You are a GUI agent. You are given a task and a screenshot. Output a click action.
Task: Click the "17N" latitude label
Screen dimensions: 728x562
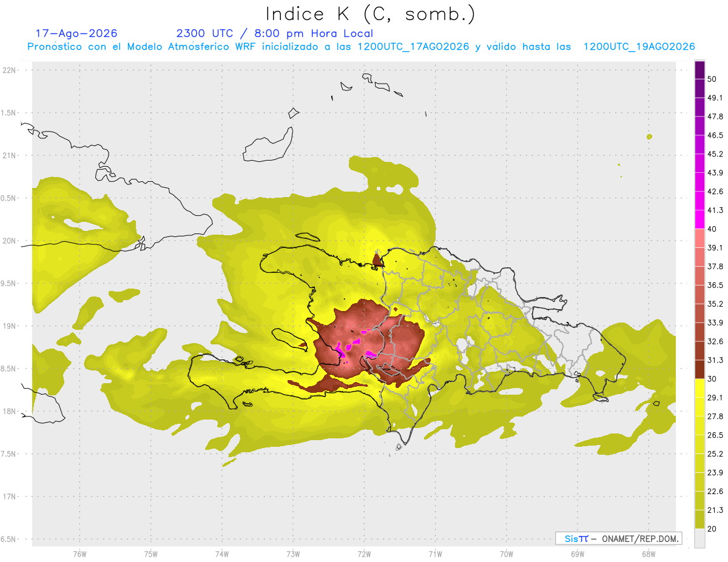8,497
